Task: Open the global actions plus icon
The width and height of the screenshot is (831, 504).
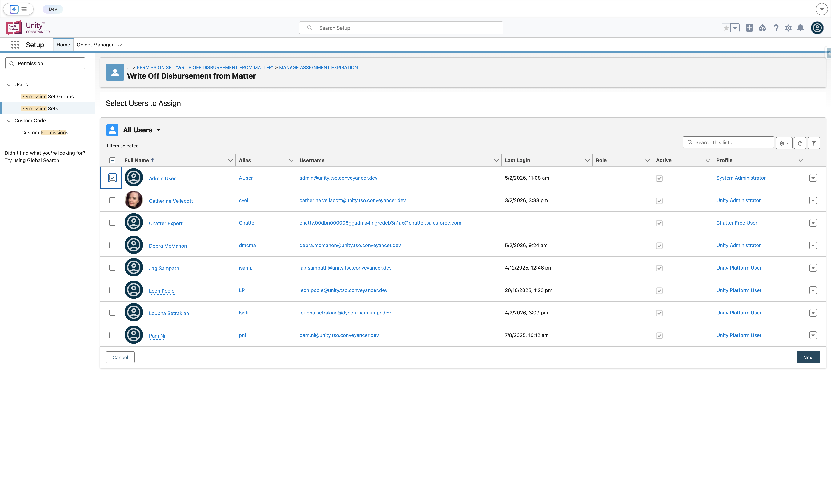Action: [749, 28]
